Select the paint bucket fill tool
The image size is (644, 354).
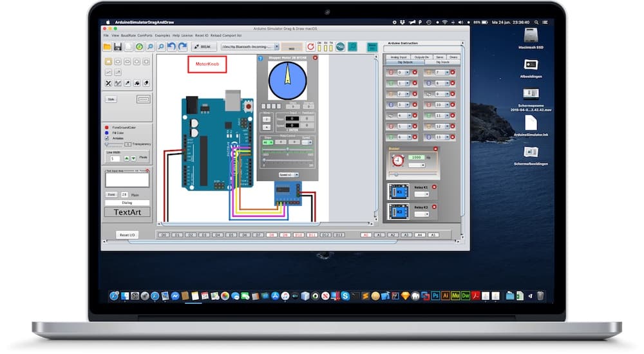137,84
